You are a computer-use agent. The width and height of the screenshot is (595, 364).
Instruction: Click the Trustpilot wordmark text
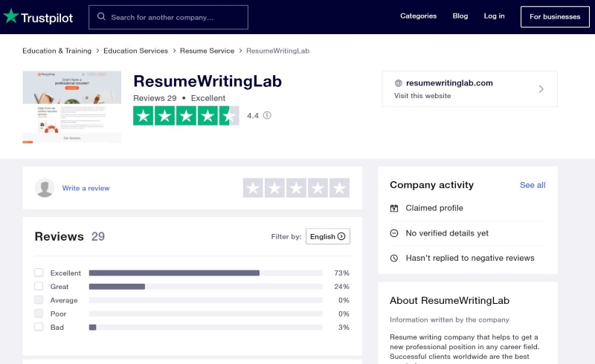47,18
